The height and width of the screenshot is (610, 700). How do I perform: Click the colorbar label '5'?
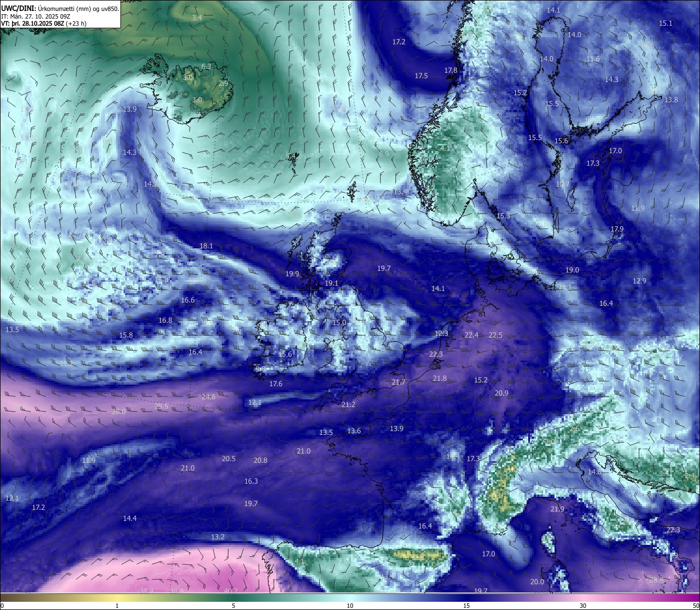[x=234, y=606]
